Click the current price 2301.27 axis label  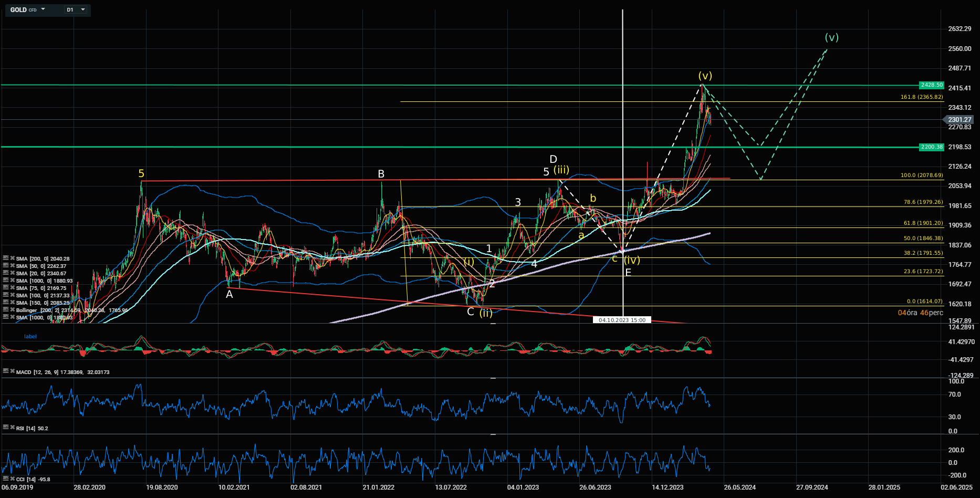click(959, 120)
